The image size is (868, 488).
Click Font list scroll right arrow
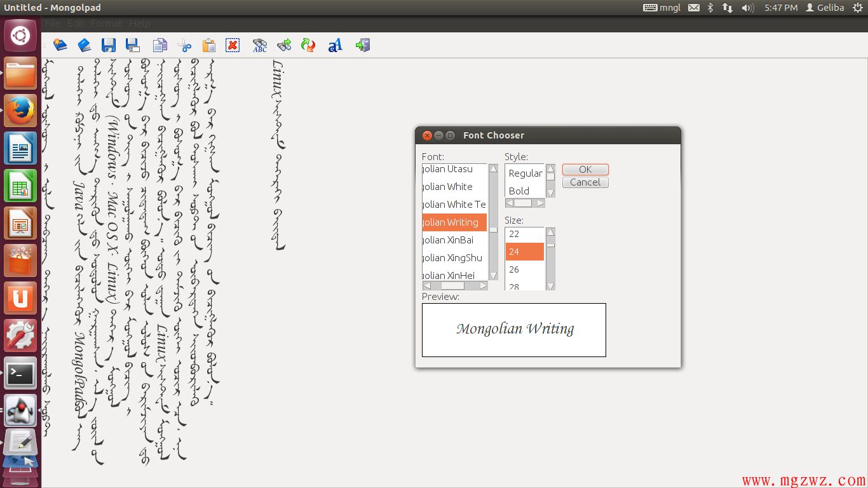[x=484, y=286]
